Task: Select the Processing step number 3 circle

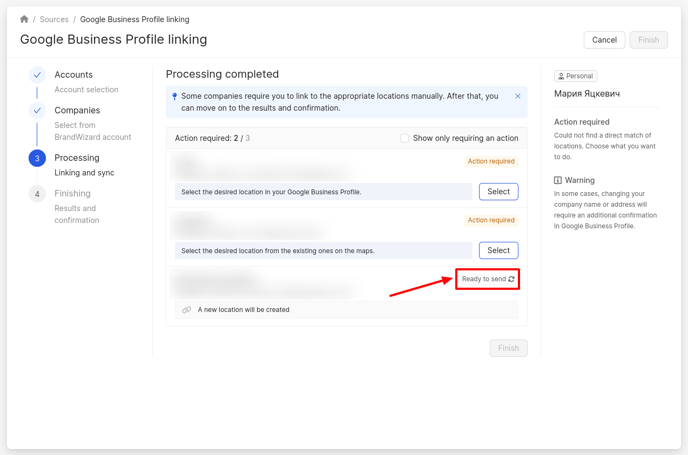Action: (x=37, y=158)
